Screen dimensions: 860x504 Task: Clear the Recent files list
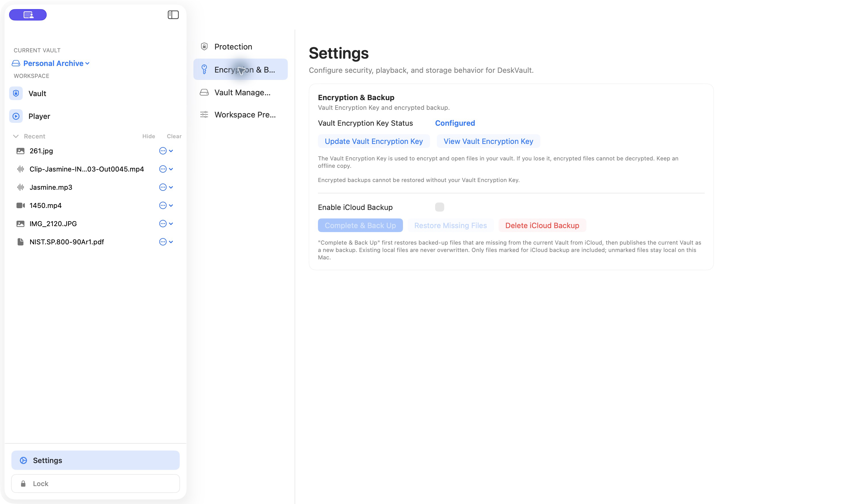pyautogui.click(x=174, y=136)
